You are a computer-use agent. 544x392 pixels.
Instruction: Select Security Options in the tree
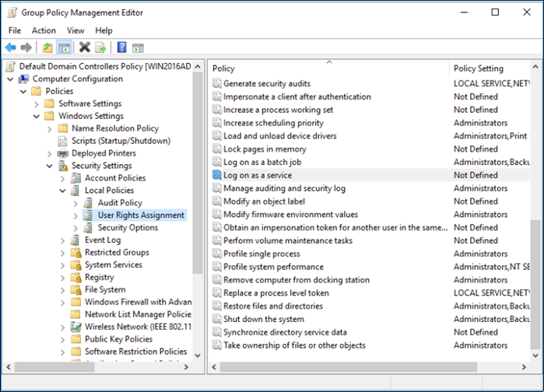(x=127, y=228)
